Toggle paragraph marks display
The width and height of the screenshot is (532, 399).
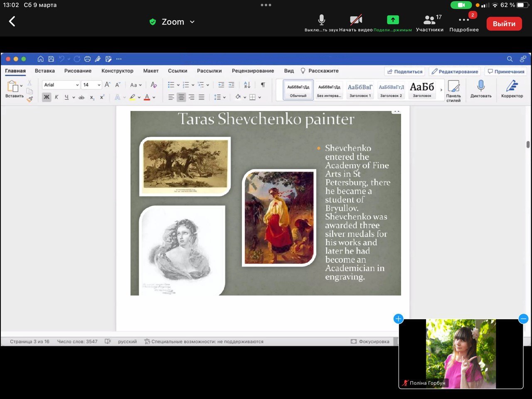click(x=263, y=85)
